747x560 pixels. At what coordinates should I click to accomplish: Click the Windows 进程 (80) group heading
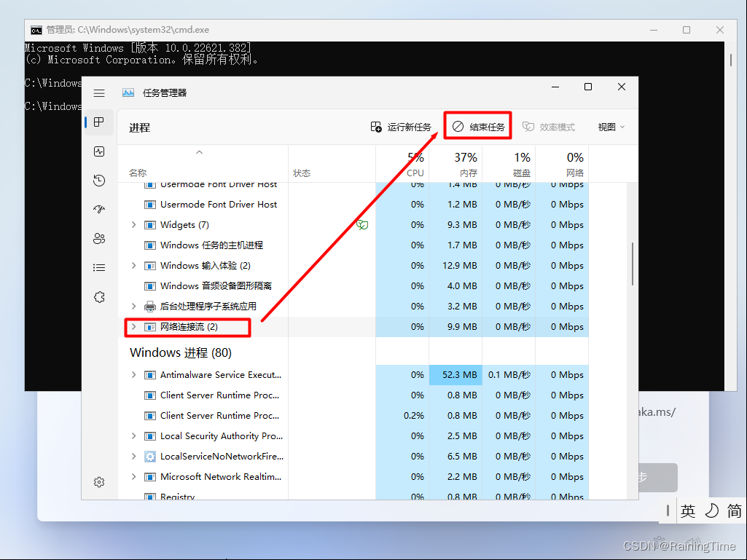(x=181, y=353)
